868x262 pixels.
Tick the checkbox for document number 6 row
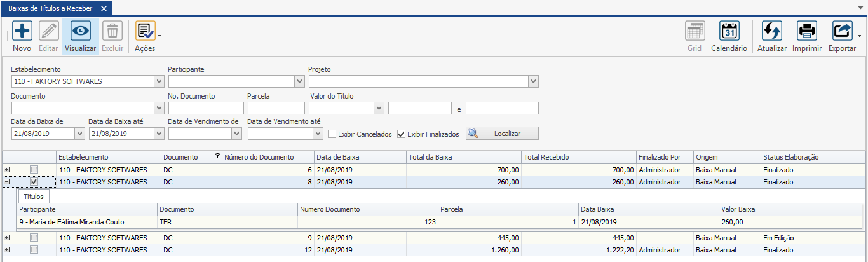34,170
